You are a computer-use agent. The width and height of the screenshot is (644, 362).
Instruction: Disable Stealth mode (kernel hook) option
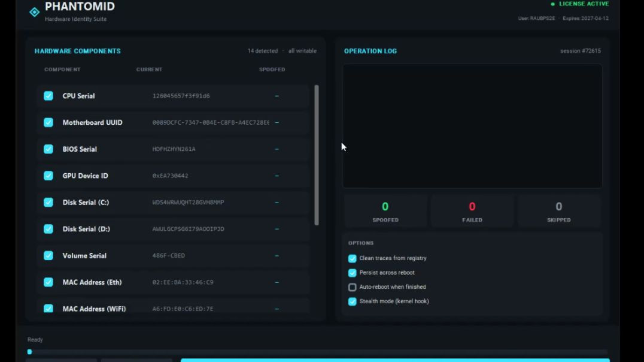(353, 301)
